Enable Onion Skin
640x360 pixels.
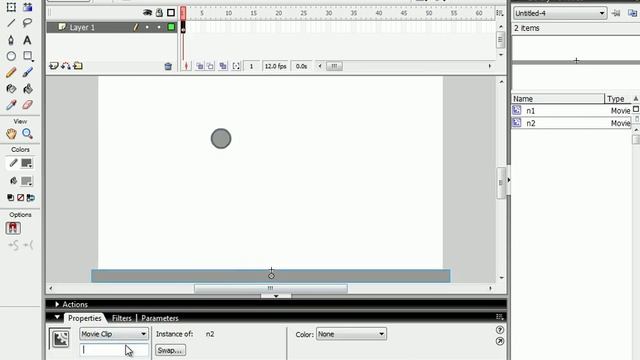pos(200,66)
